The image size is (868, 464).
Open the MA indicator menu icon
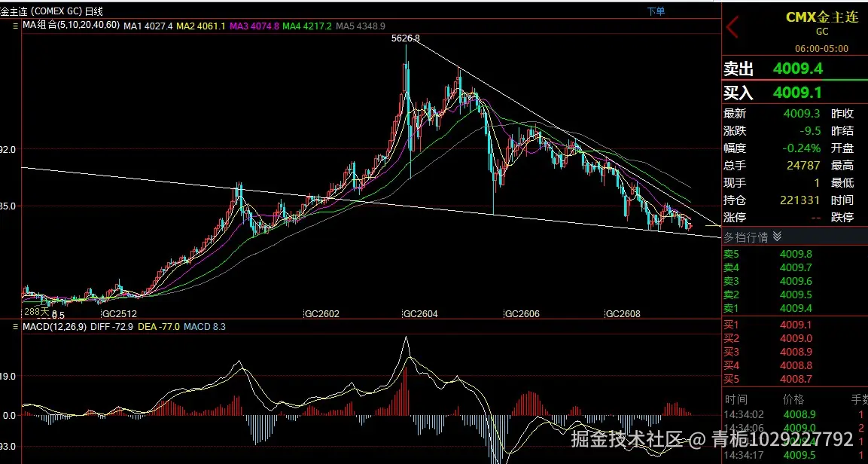click(16, 26)
